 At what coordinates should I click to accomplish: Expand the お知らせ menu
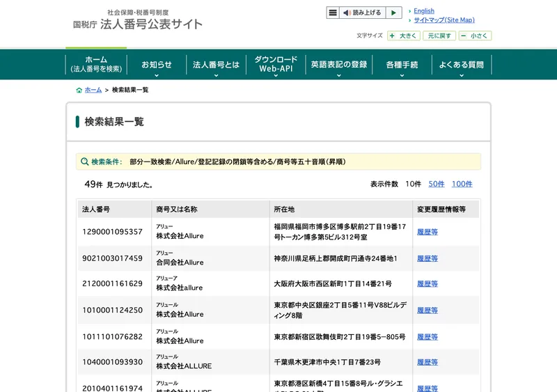click(156, 65)
